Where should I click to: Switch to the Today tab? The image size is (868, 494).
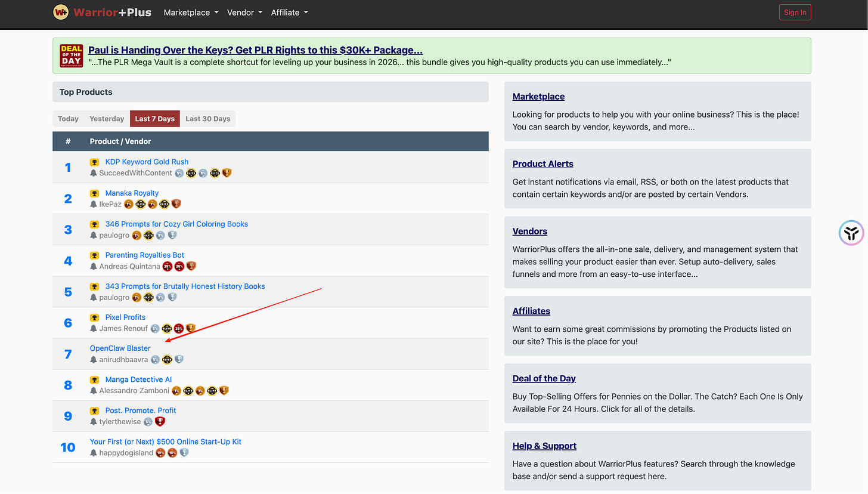[69, 119]
